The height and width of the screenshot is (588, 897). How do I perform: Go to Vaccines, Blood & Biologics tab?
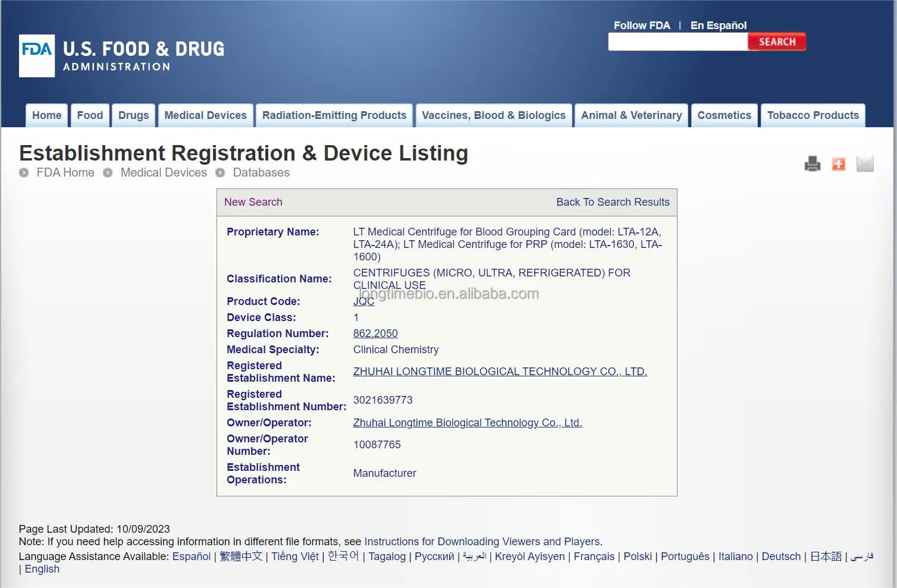coord(493,115)
